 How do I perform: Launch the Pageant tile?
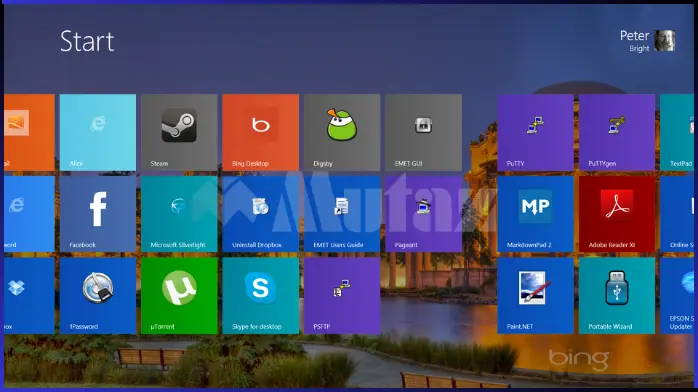[423, 214]
